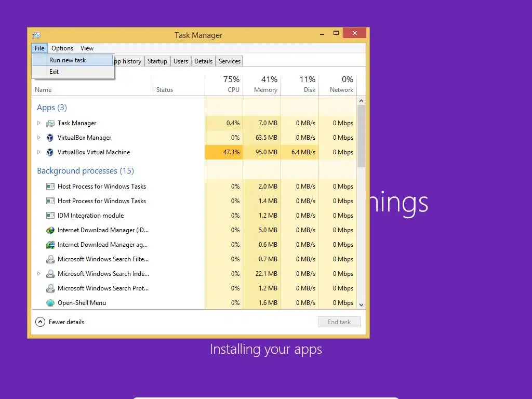Click the Task Manager title bar icon
The image size is (532, 399).
click(36, 35)
